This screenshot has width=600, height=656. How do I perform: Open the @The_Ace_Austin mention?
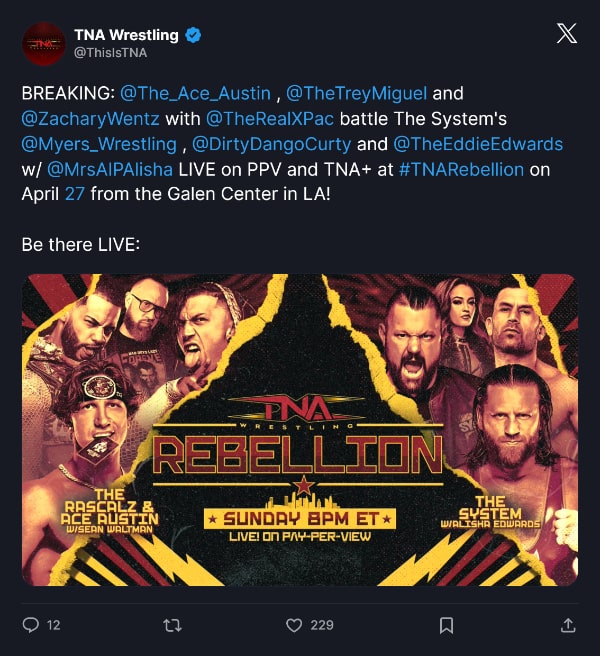point(195,93)
